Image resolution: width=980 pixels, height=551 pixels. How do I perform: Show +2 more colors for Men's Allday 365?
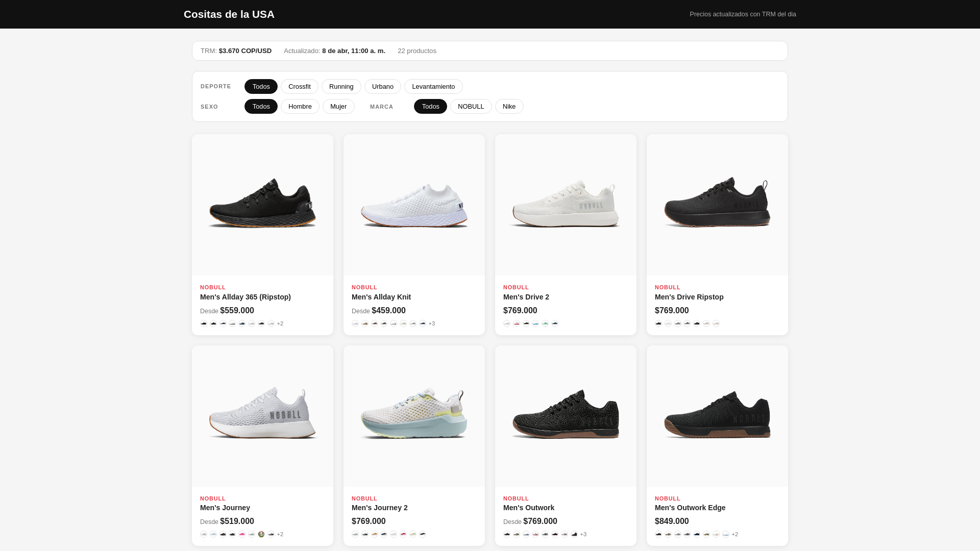280,323
